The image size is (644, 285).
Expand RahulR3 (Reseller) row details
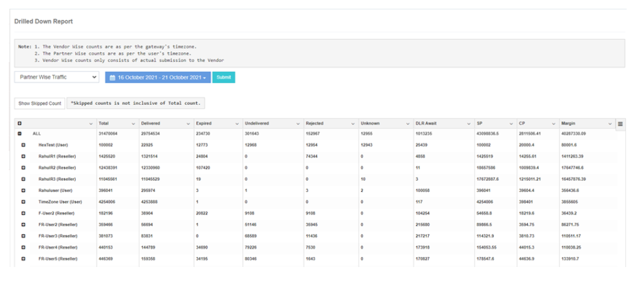(24, 179)
